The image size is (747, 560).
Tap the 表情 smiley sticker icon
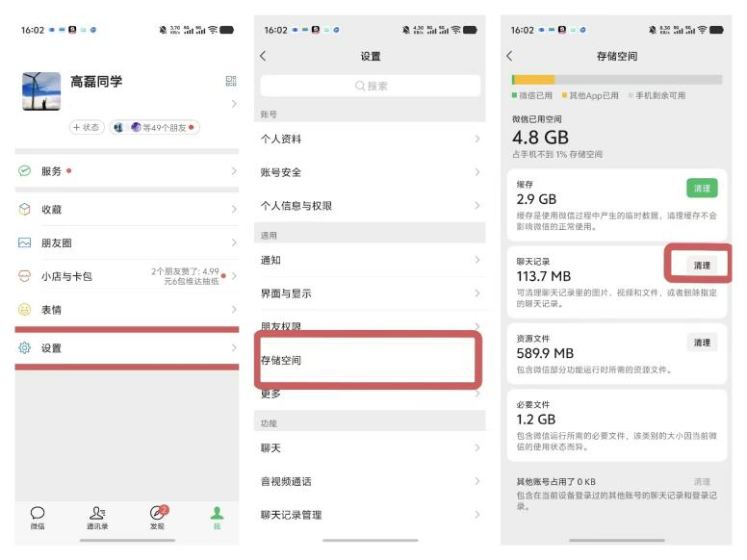click(25, 310)
